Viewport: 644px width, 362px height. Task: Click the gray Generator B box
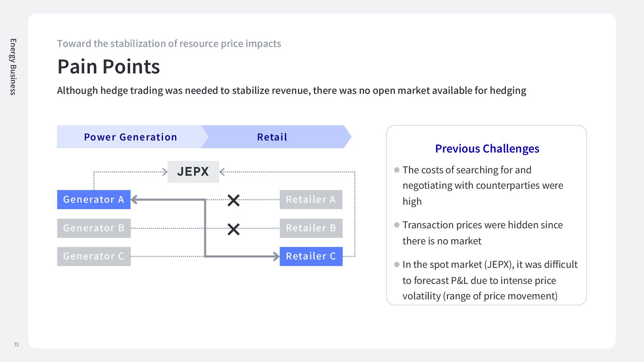tap(94, 228)
